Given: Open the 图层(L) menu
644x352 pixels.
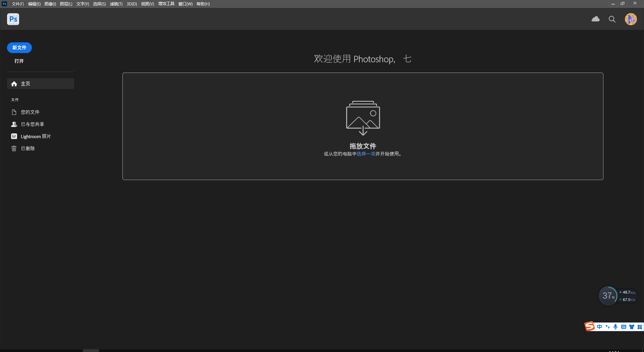Looking at the screenshot, I should [66, 4].
